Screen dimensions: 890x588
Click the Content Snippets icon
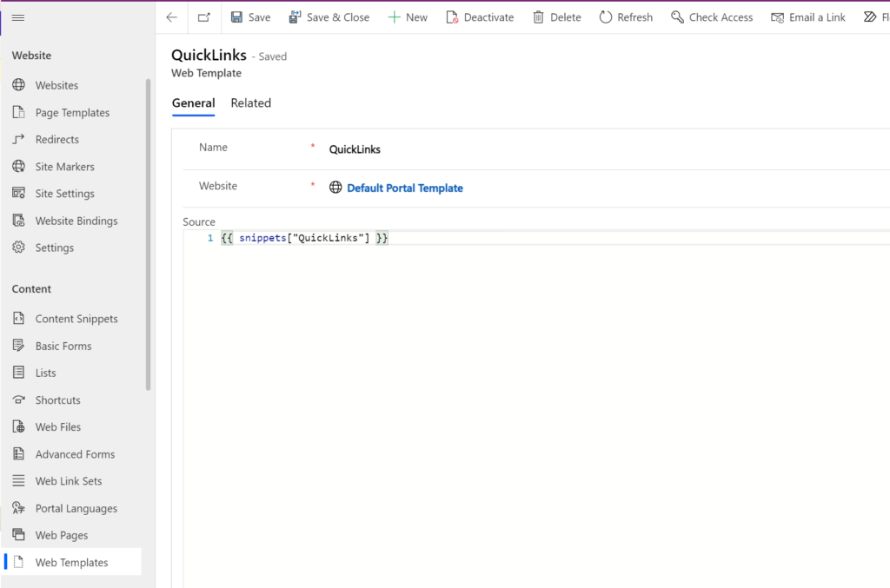[x=19, y=319]
